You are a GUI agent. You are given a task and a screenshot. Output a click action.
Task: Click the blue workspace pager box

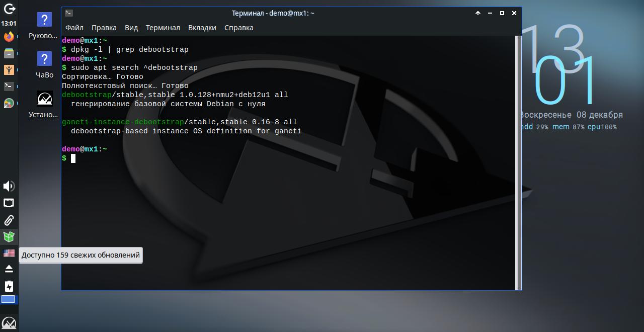(8, 299)
